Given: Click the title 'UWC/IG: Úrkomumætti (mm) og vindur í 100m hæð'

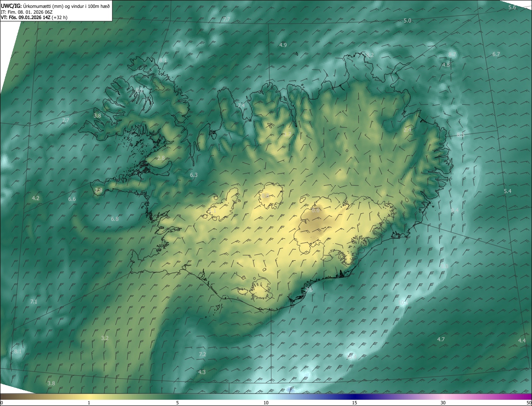Looking at the screenshot, I should 55,6.
